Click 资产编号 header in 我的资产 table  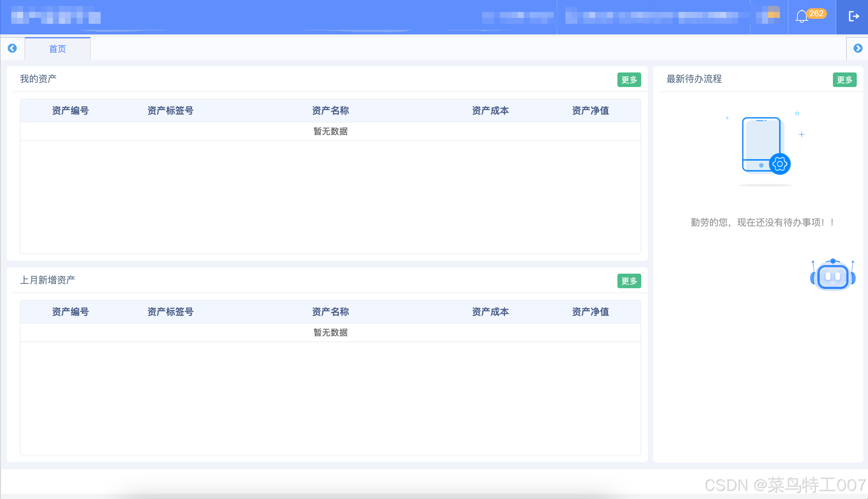coord(70,111)
